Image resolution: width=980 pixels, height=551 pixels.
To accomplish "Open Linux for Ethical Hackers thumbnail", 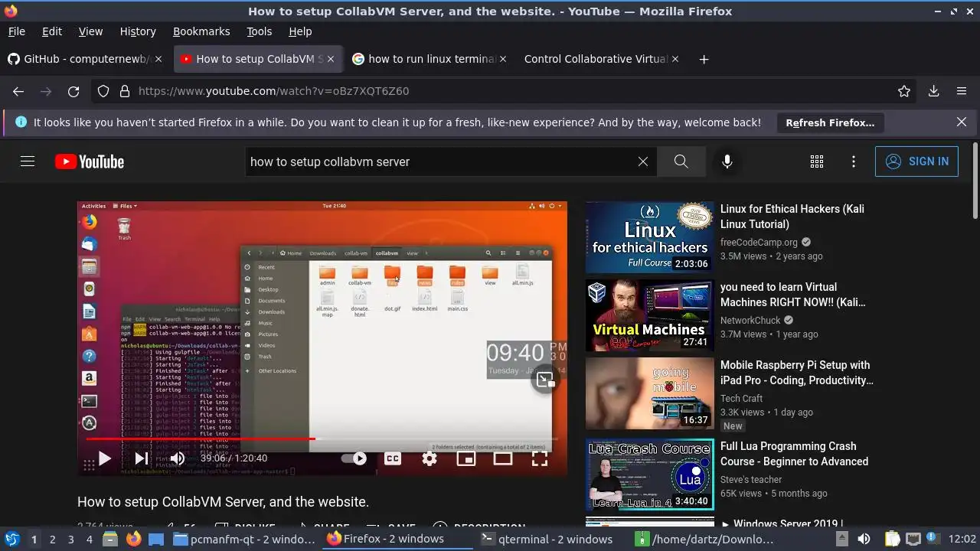I will [649, 237].
